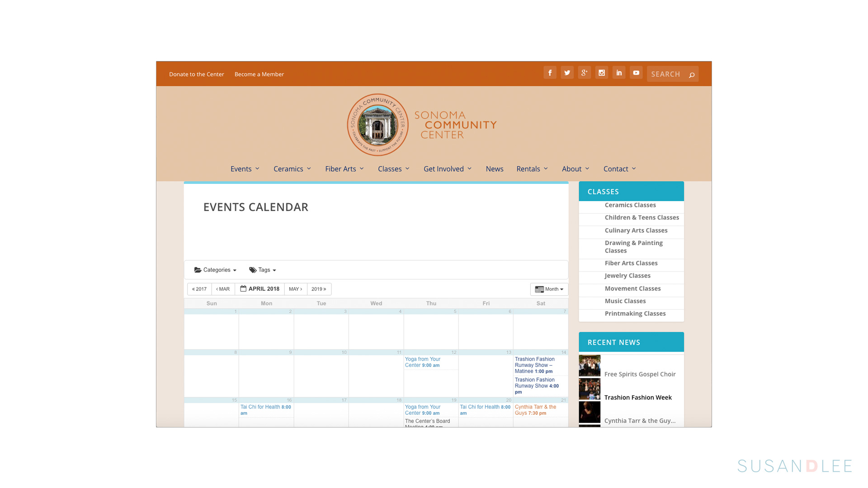Open Trashion Fashion Week news thumbnail
This screenshot has height=488, width=868.
pyautogui.click(x=589, y=389)
